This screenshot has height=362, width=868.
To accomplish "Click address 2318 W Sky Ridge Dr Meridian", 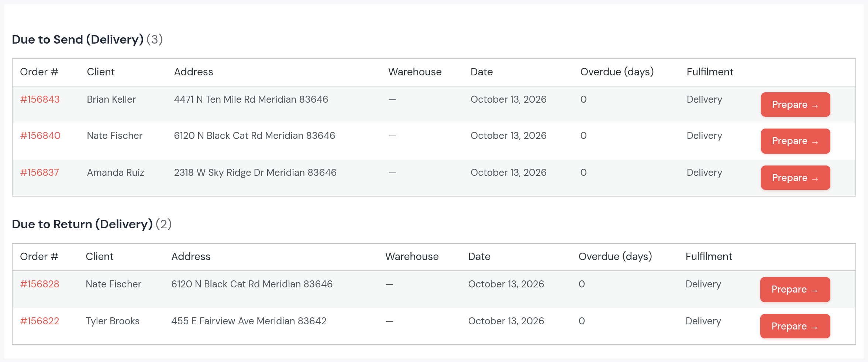I will (240, 173).
